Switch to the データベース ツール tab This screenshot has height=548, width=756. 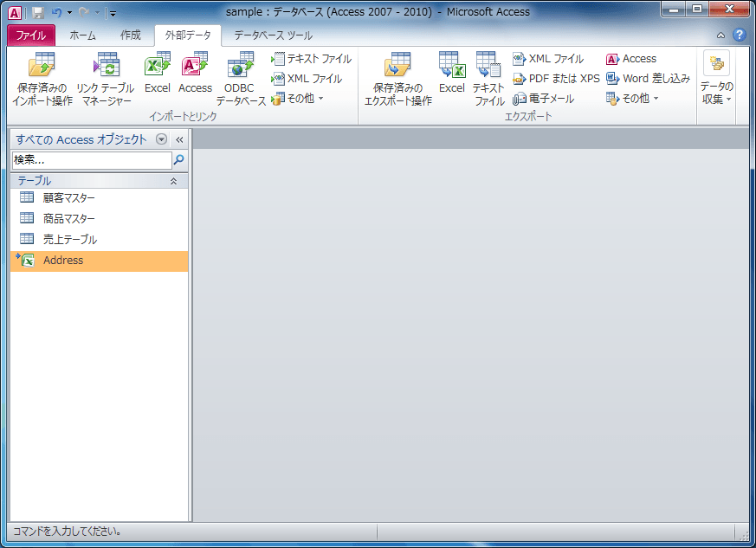274,35
